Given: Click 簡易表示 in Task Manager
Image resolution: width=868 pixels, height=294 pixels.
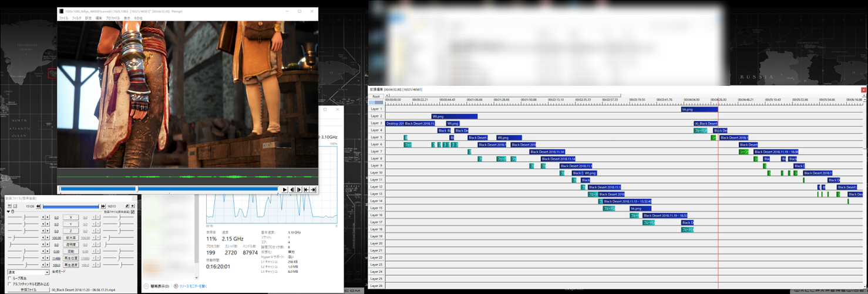Looking at the screenshot, I should pos(160,286).
